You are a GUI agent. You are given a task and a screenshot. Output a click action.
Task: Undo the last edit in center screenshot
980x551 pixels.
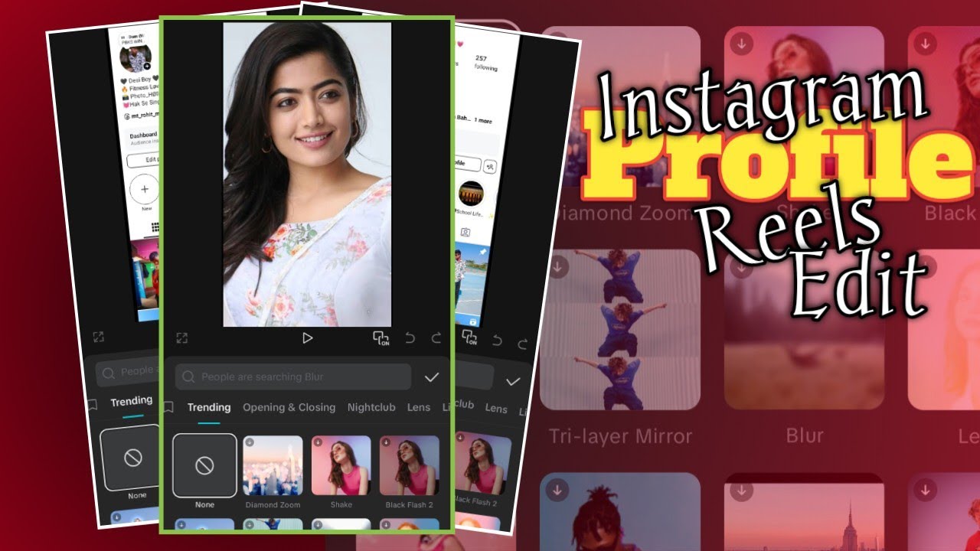[x=410, y=337]
